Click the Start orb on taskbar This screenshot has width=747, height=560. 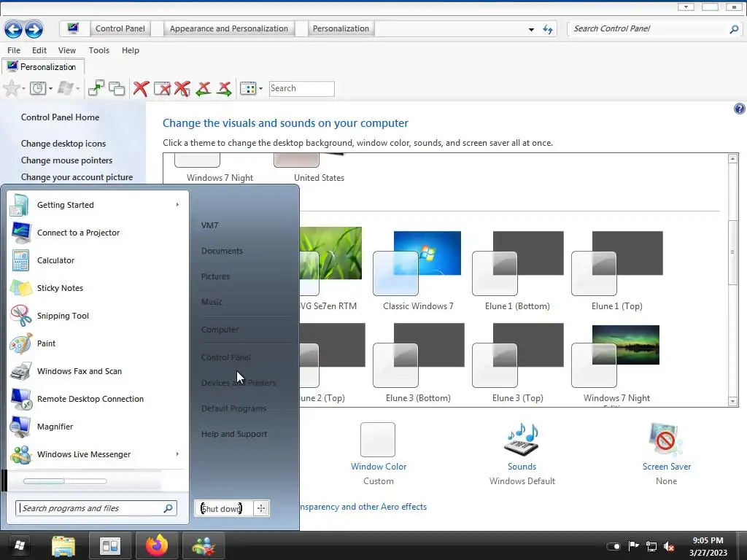point(19,545)
